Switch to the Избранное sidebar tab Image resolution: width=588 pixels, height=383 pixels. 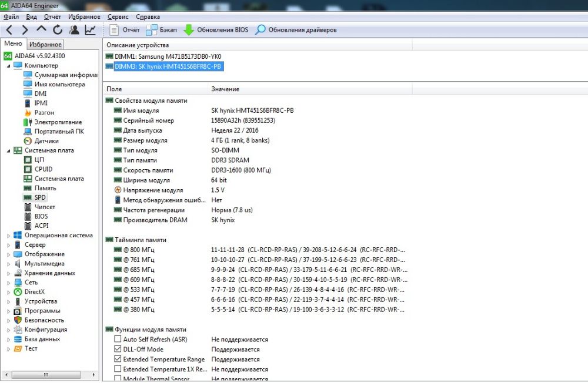pyautogui.click(x=45, y=44)
